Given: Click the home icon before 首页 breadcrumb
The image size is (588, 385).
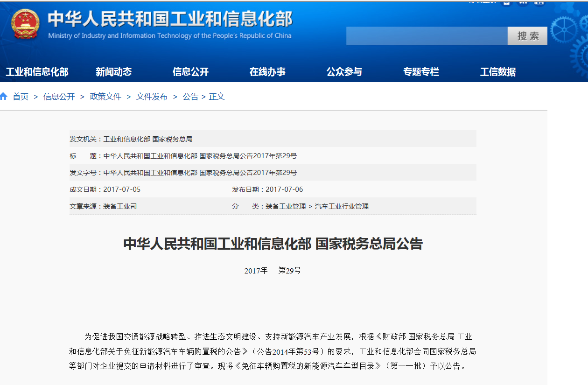Looking at the screenshot, I should tap(4, 96).
